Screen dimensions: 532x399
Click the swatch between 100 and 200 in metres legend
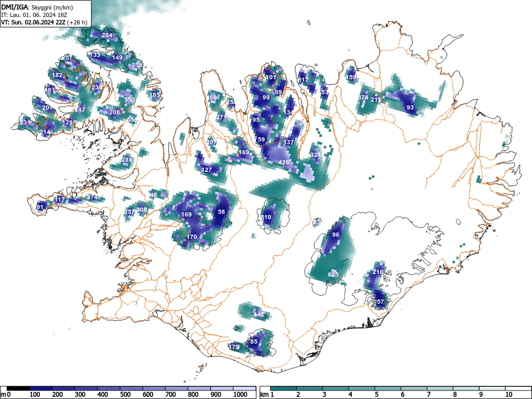(41, 389)
